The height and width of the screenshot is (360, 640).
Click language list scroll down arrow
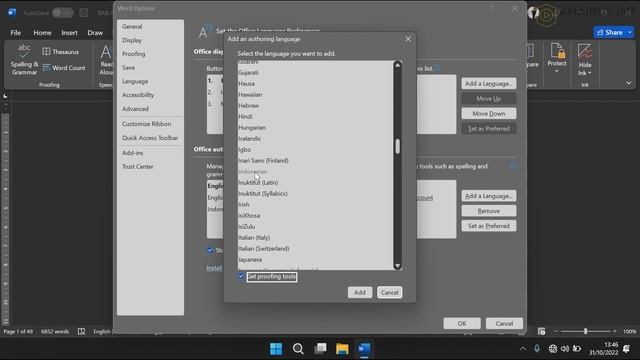[398, 266]
